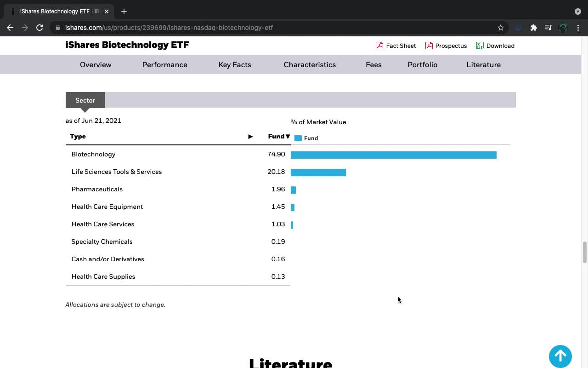Open the media control icon in toolbar
Viewport: 588px width, 368px height.
click(x=548, y=28)
